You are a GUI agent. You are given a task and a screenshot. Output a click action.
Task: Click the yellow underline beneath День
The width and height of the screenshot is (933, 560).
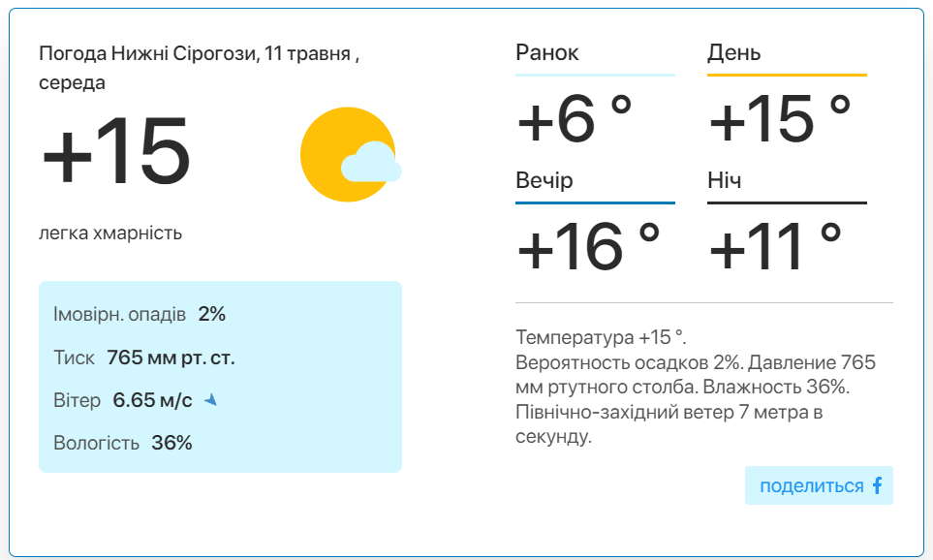787,75
